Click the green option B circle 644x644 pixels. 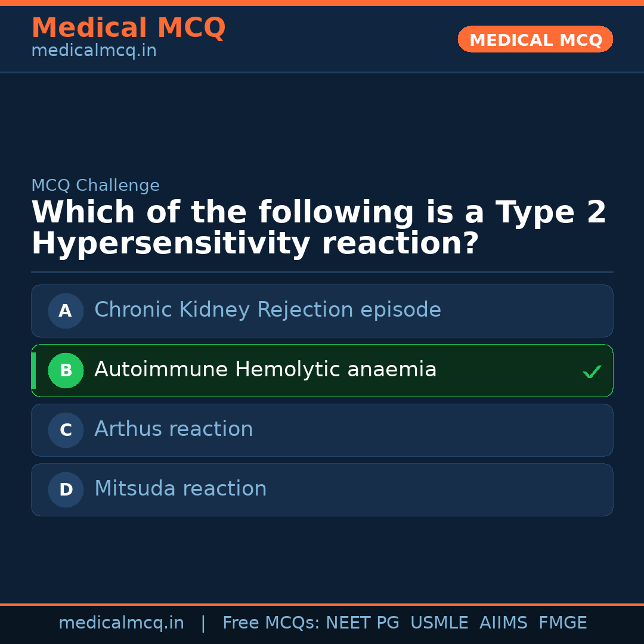point(66,370)
